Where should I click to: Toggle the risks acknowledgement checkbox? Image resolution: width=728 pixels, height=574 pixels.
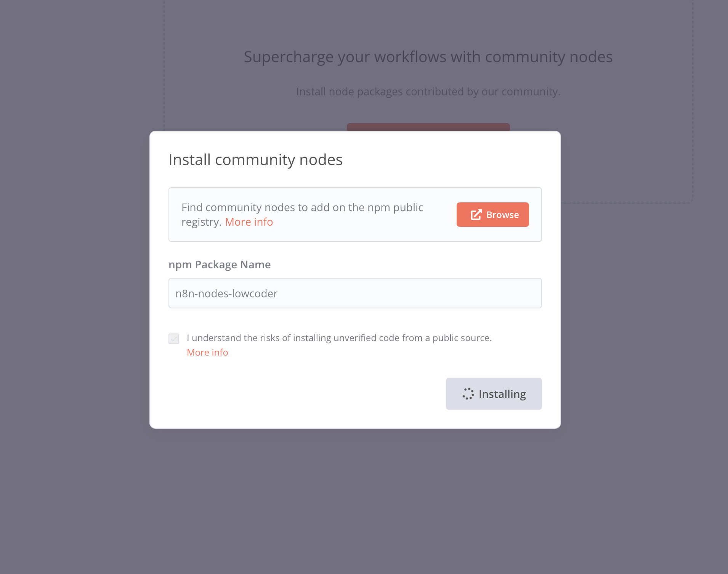pyautogui.click(x=174, y=338)
